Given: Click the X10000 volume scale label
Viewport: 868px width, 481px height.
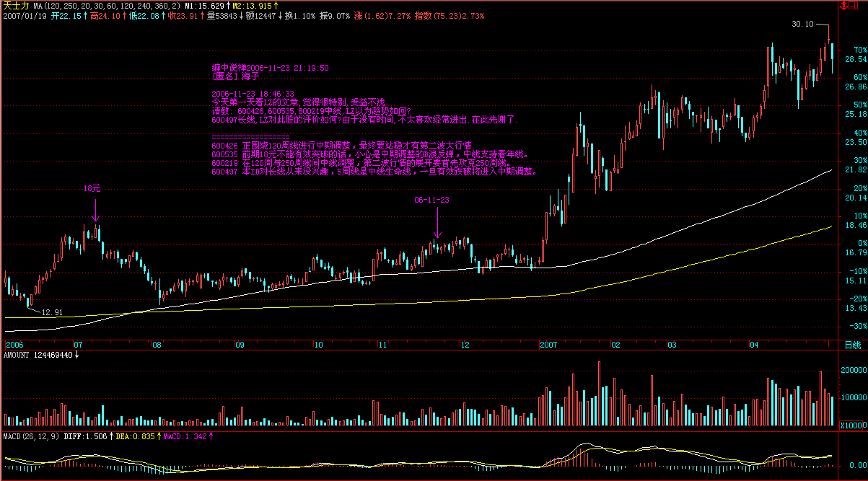Looking at the screenshot, I should 853,426.
